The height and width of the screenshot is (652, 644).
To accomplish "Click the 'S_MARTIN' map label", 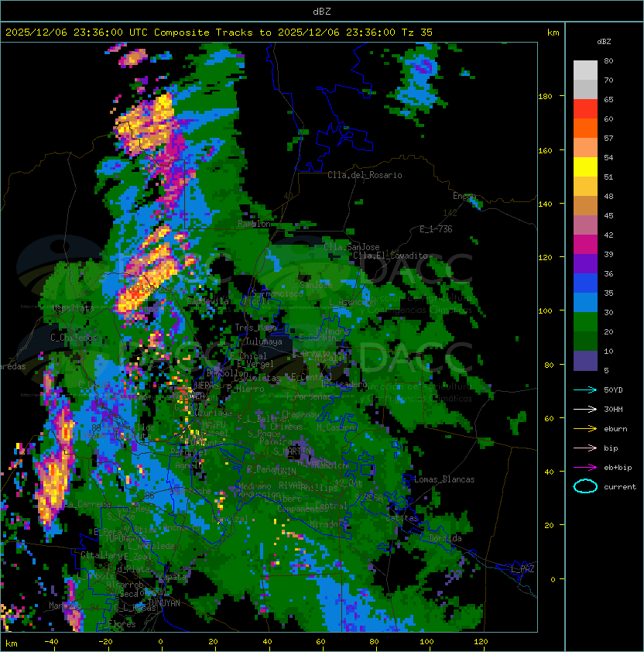I will coord(292,451).
